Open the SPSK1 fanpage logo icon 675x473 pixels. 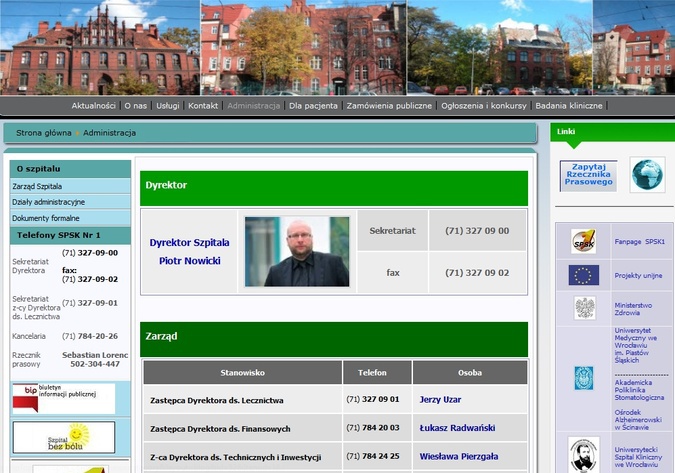pos(584,241)
